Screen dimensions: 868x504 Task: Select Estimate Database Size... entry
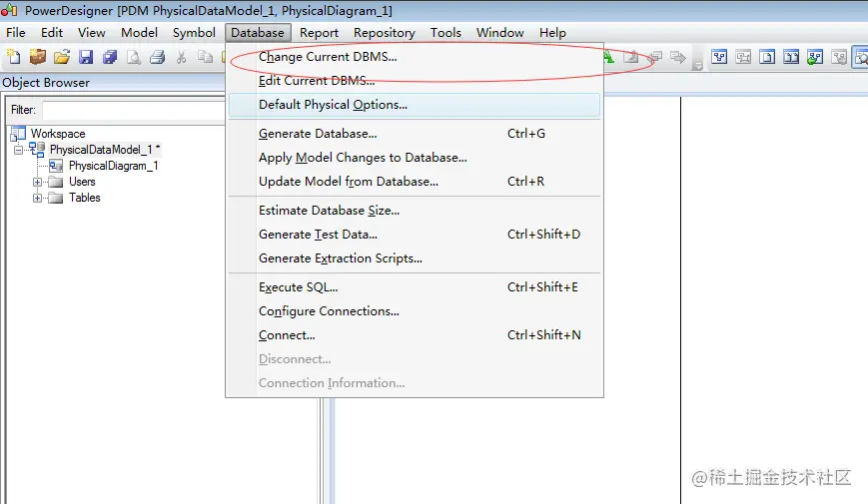tap(415, 211)
